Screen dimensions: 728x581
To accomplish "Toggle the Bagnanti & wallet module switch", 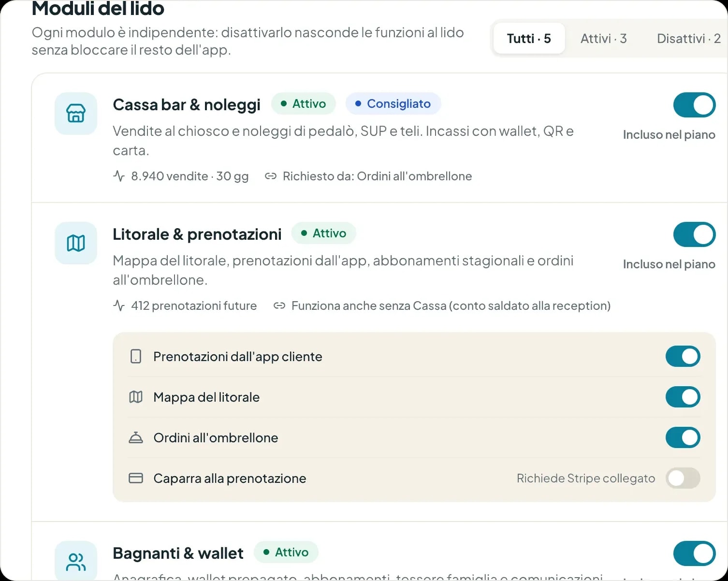I will 695,553.
